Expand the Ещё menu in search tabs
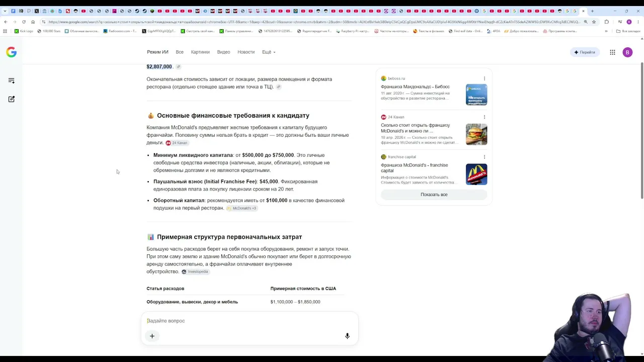 [x=269, y=52]
